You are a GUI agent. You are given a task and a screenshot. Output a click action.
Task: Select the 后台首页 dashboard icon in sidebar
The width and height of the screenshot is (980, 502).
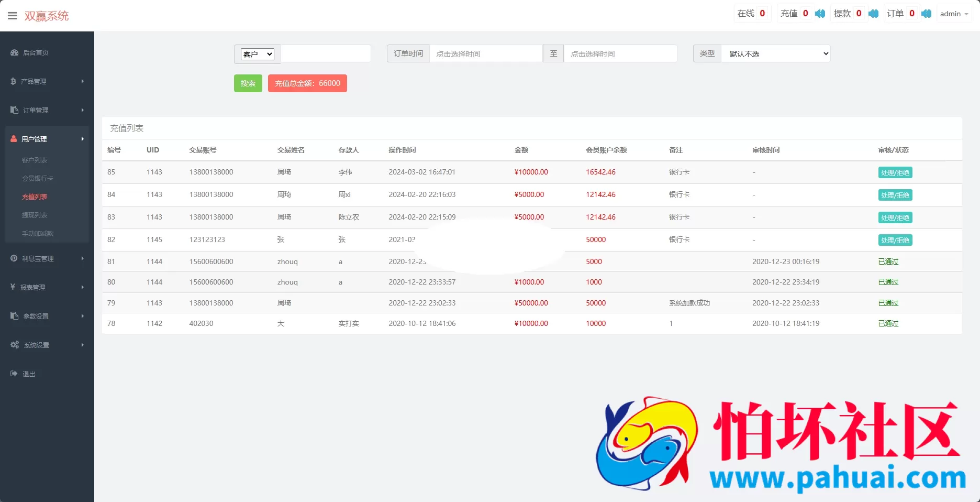(x=13, y=52)
